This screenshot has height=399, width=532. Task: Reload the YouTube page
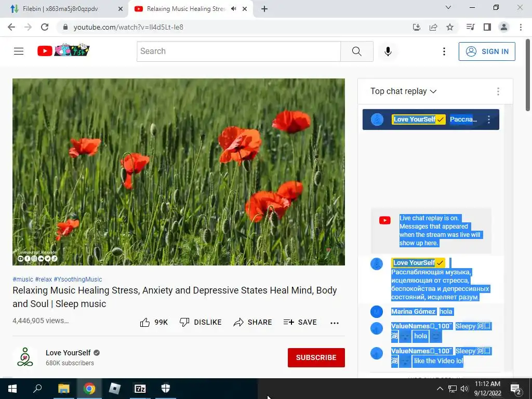tap(45, 27)
